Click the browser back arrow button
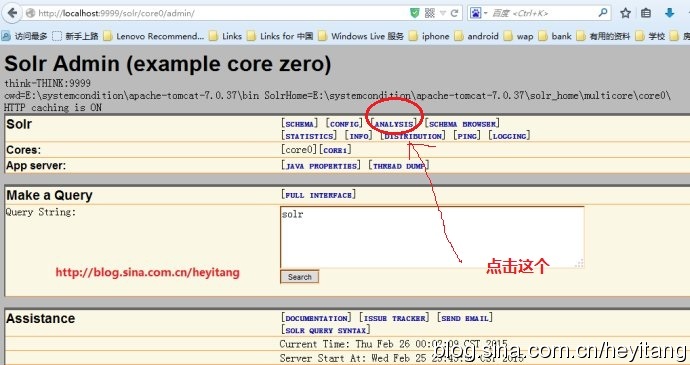 12,13
